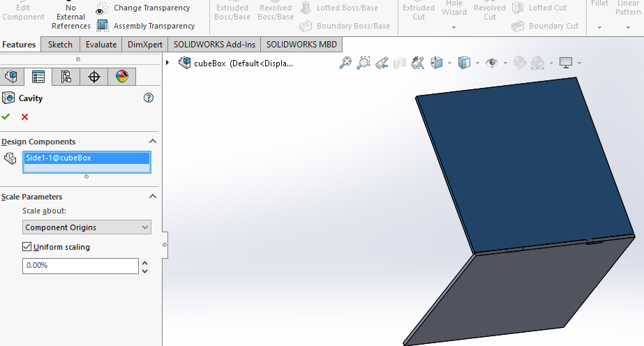Switch to the Features tab
The width and height of the screenshot is (644, 346).
pos(19,45)
